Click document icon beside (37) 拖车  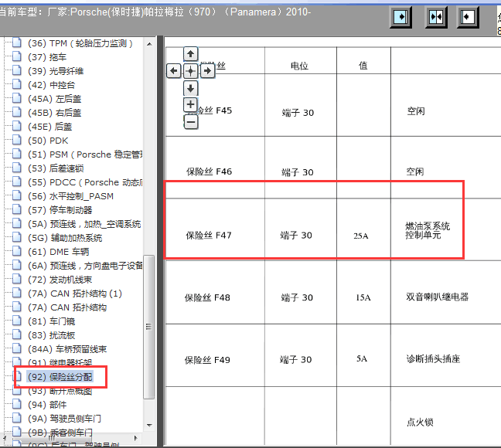pos(16,56)
